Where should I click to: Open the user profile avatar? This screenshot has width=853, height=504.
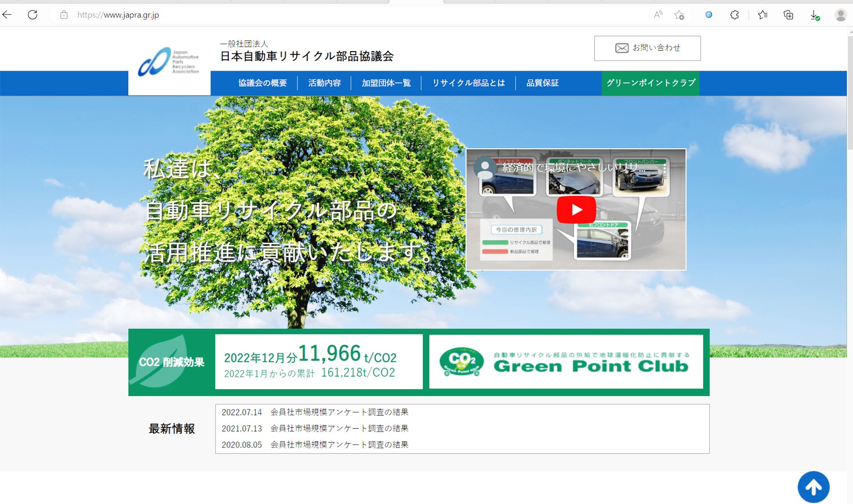tap(840, 15)
